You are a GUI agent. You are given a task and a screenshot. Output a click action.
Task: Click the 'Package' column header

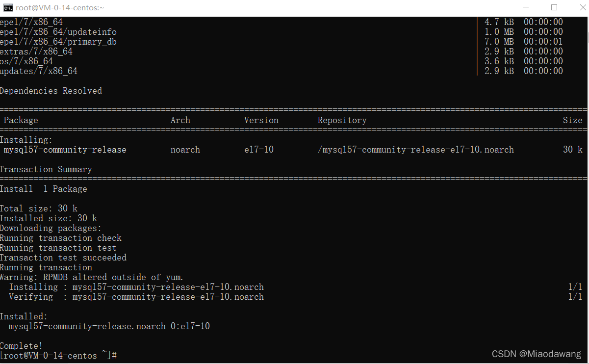click(x=21, y=120)
